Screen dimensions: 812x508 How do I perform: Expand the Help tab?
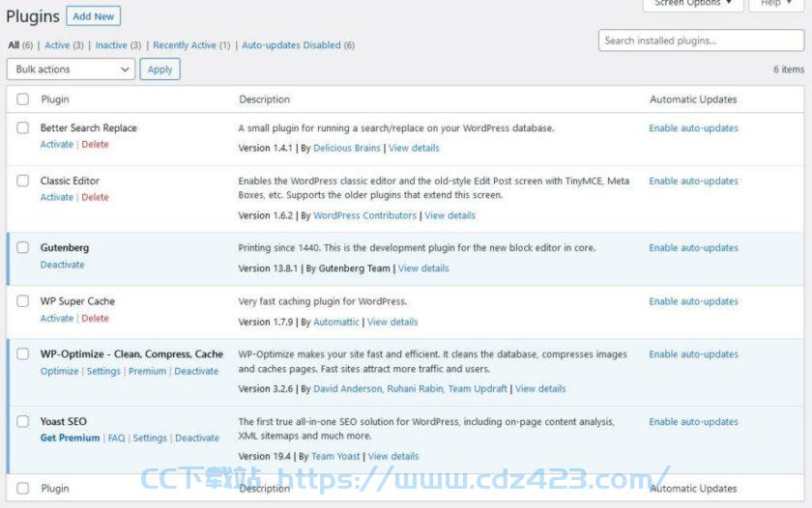[776, 3]
